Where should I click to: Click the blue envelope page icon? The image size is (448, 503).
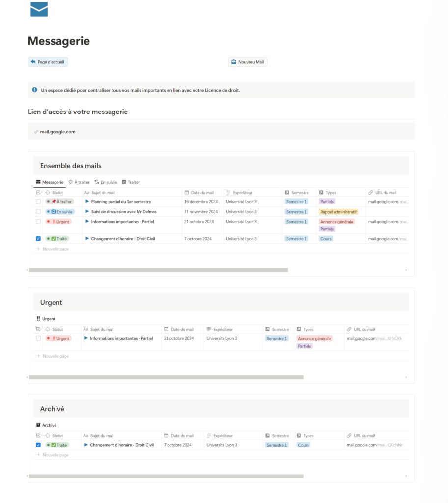point(39,9)
